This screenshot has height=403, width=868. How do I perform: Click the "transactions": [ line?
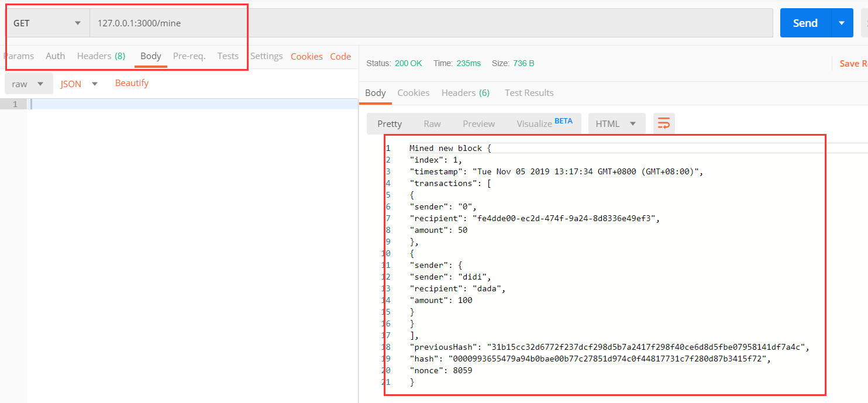click(x=450, y=184)
